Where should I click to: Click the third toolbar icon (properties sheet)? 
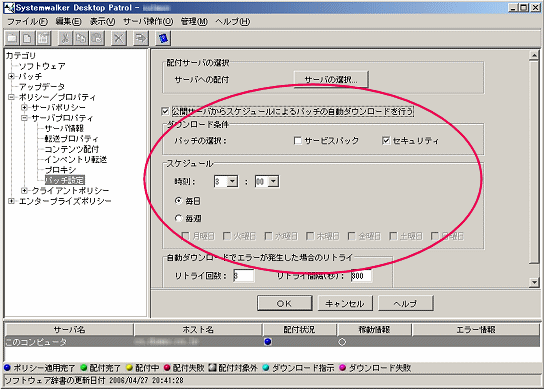(x=43, y=38)
